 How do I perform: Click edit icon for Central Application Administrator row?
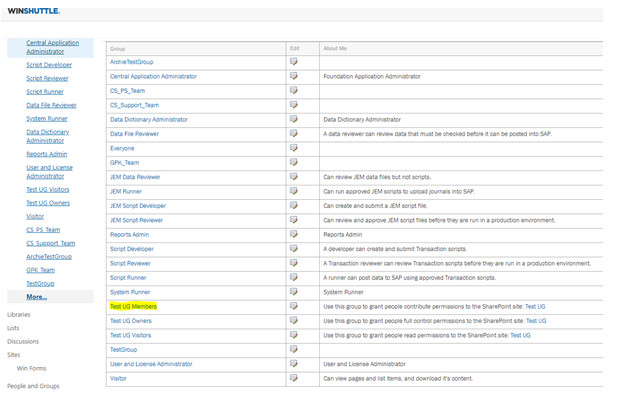point(294,76)
